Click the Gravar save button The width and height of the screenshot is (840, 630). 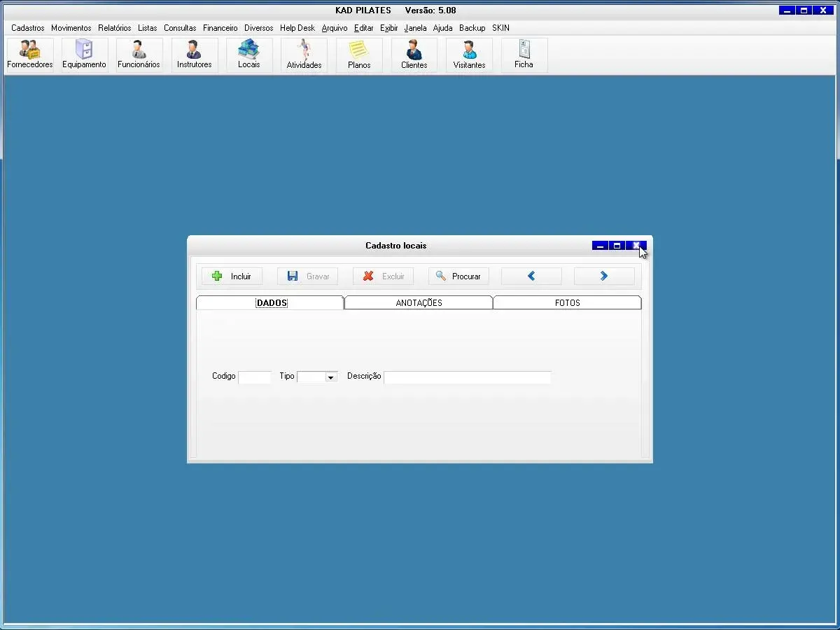click(307, 276)
